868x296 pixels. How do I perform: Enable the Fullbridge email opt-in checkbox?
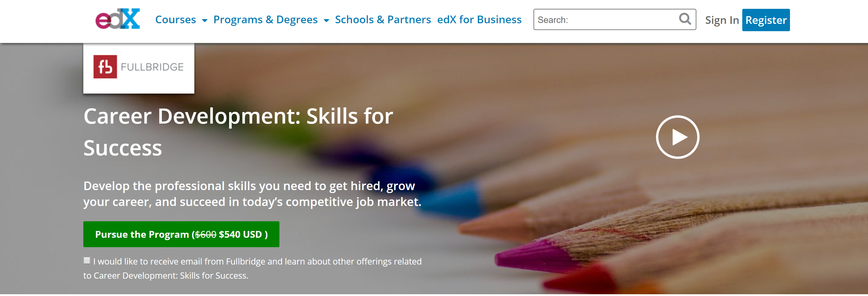tap(87, 260)
